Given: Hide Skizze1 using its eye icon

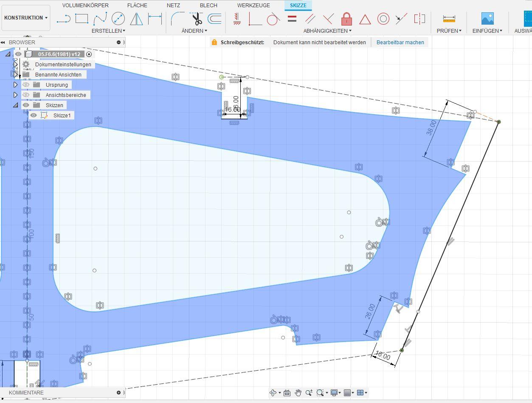Looking at the screenshot, I should (x=34, y=115).
